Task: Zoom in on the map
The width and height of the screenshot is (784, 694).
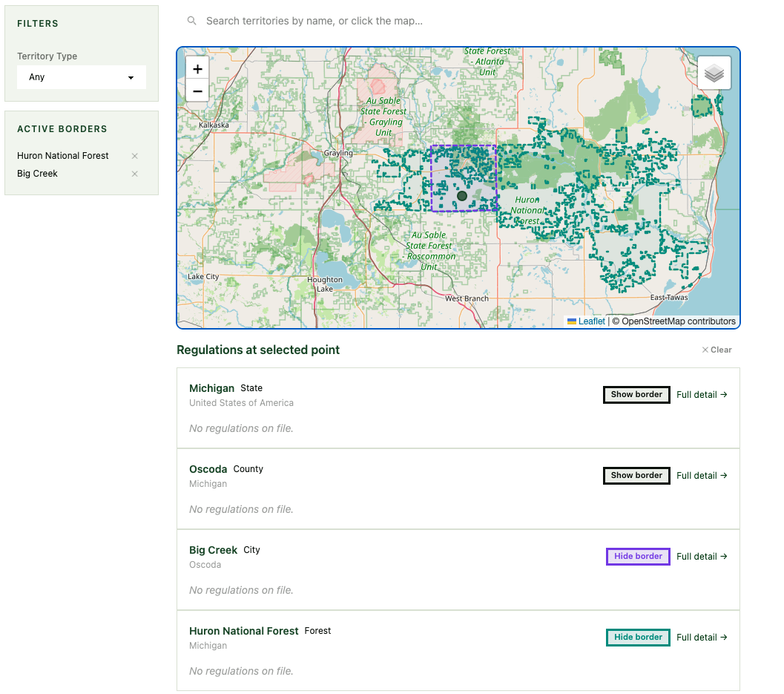Action: (197, 69)
